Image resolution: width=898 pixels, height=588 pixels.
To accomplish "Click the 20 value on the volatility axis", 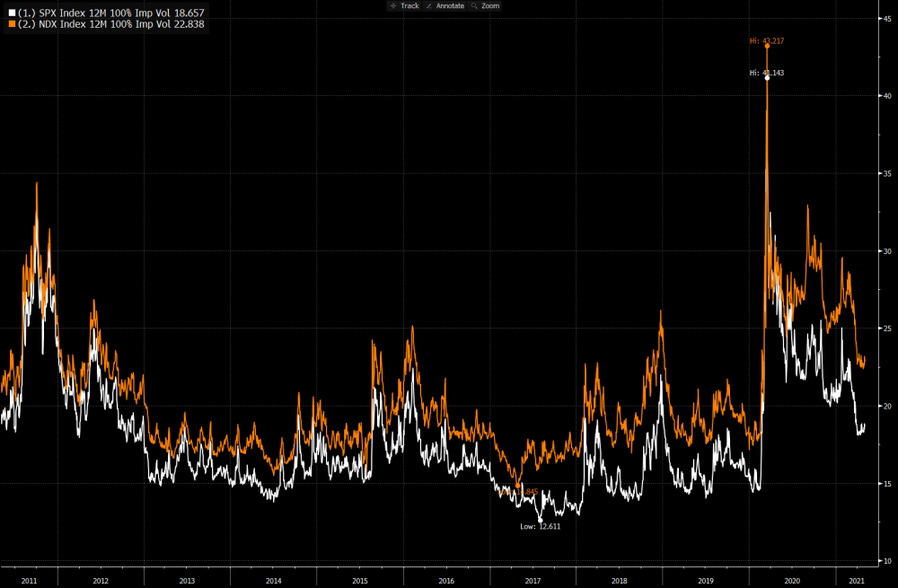I will tap(888, 406).
